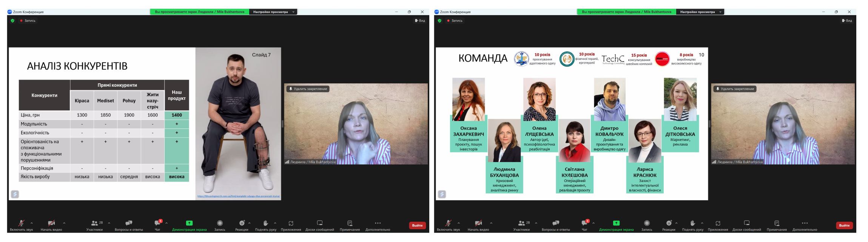
Task: Expand video options caret in the right Zoom window
Action: (x=491, y=223)
